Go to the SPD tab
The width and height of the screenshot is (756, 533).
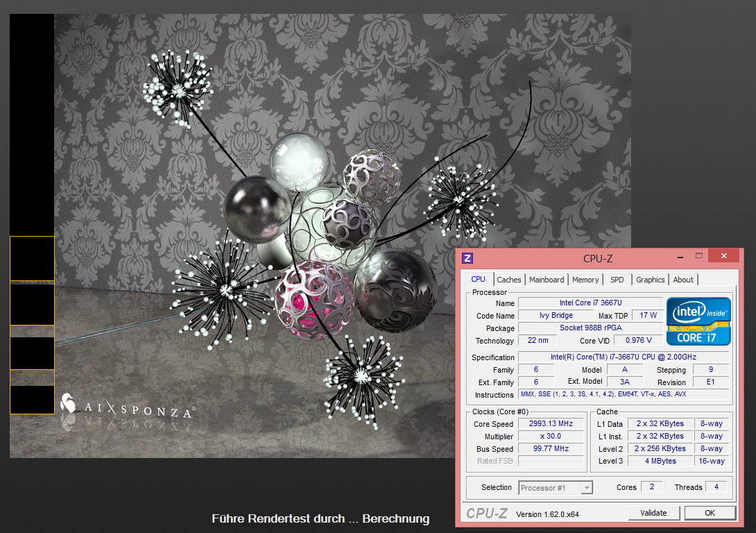point(617,280)
